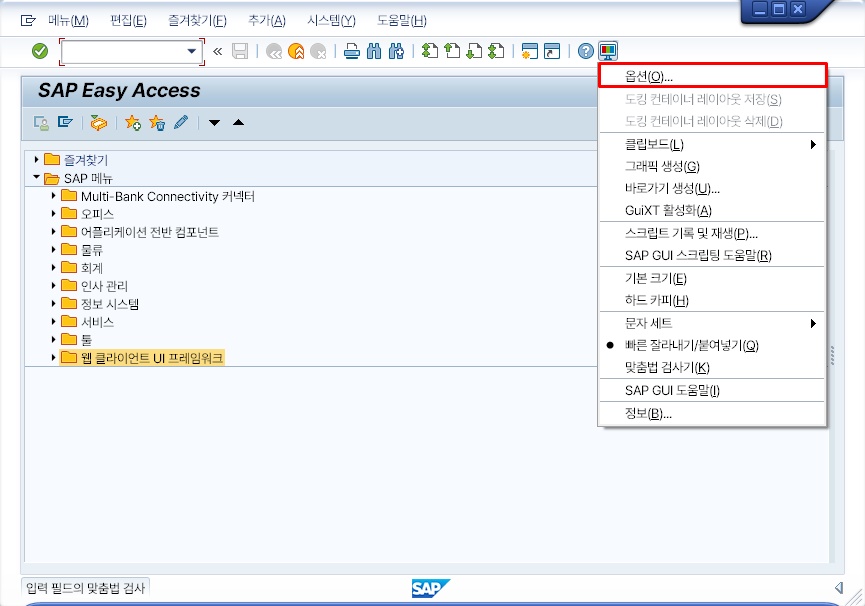Viewport: 865px width, 606px height.
Task: Open SAP GUI 스크립팅 도움말(R)
Action: [712, 256]
